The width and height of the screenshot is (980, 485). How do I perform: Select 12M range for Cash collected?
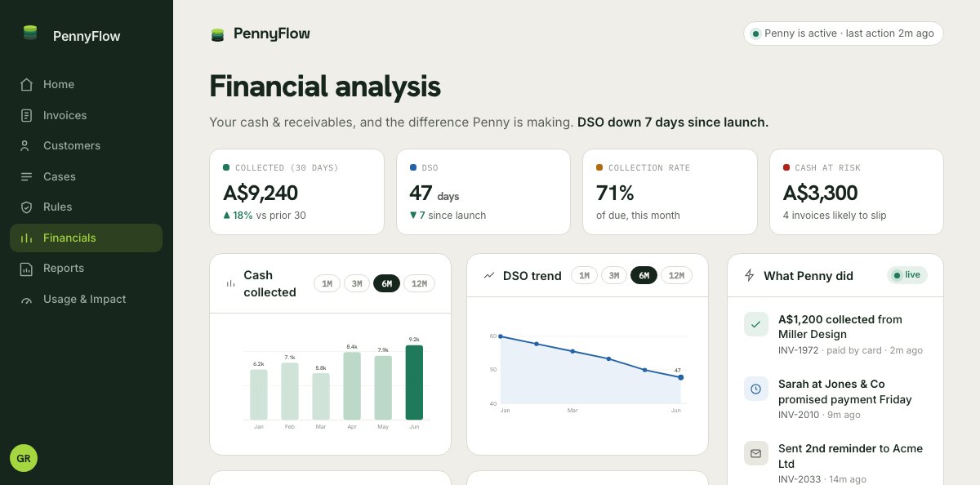(x=420, y=283)
